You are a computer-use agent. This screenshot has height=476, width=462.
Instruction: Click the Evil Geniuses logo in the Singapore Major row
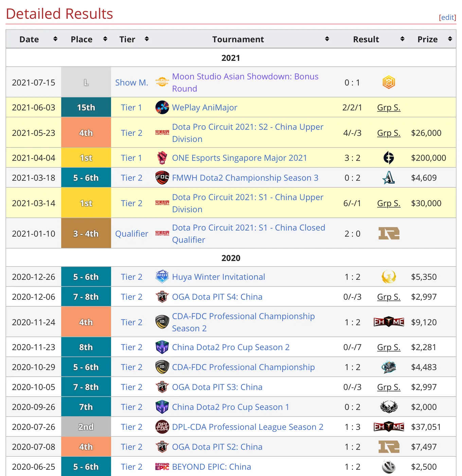pyautogui.click(x=389, y=158)
